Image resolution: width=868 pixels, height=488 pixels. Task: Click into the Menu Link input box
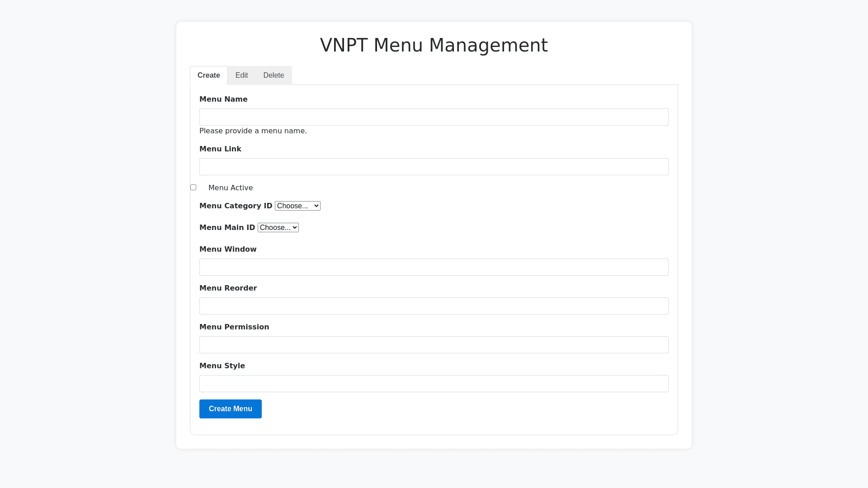pos(434,167)
